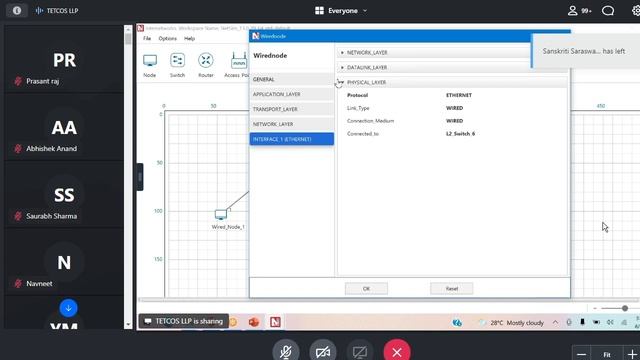This screenshot has width=640, height=360.
Task: Click the Reset button in Wirednode dialog
Action: (452, 289)
